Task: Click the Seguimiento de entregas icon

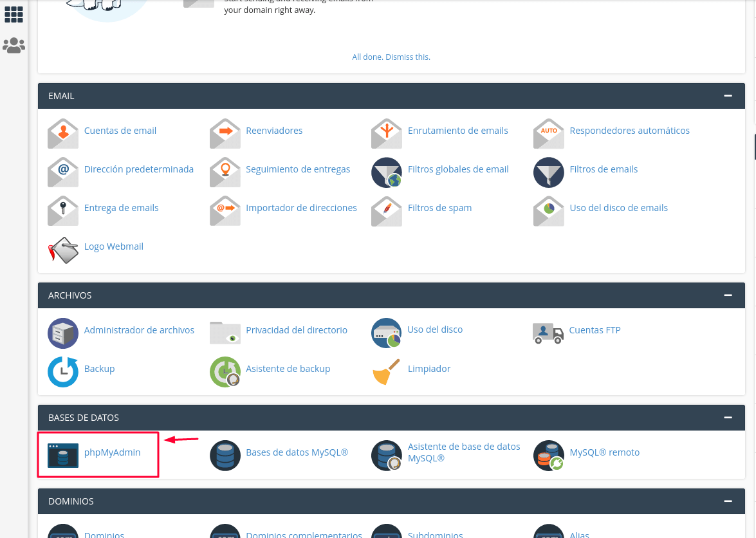Action: click(225, 172)
